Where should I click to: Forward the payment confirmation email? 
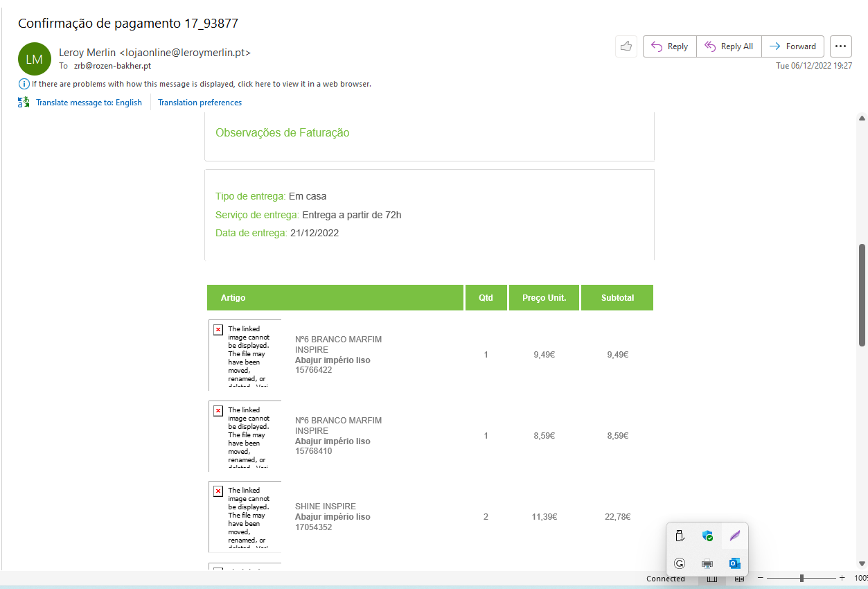point(792,46)
